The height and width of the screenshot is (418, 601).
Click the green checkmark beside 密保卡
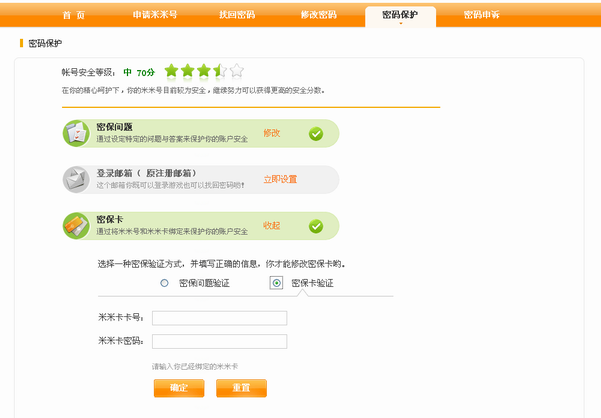(316, 226)
